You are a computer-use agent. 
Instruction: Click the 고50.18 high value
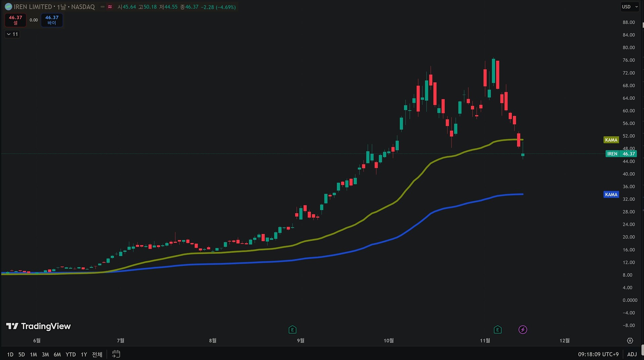coord(148,7)
